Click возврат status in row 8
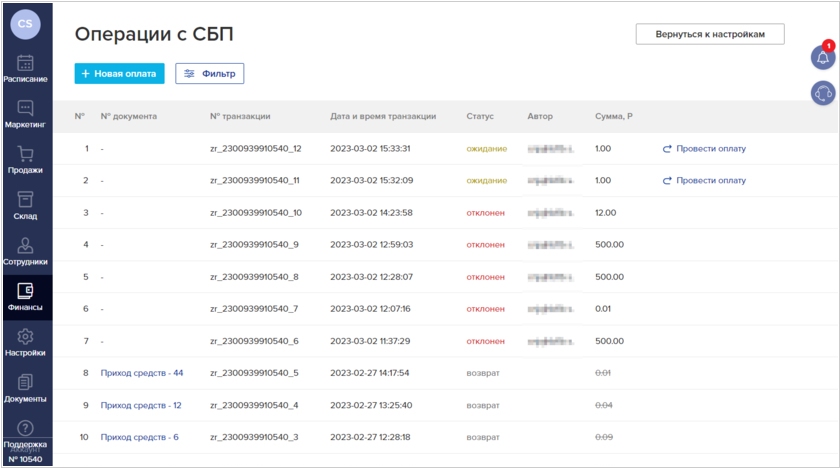The width and height of the screenshot is (840, 468). point(483,373)
